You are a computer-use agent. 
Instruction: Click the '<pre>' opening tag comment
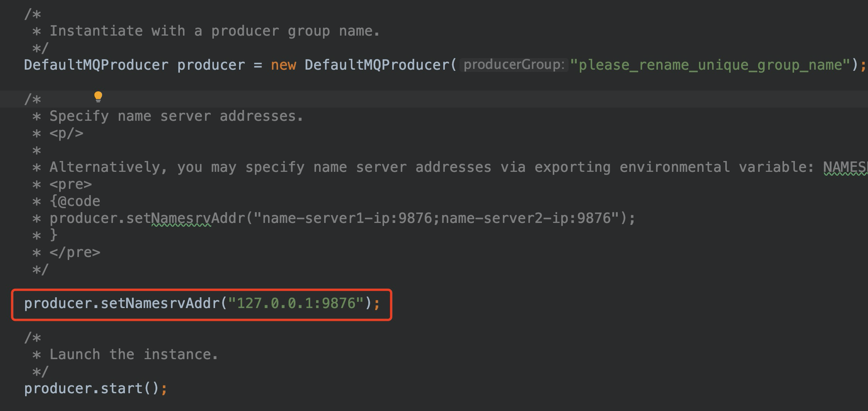tap(71, 184)
